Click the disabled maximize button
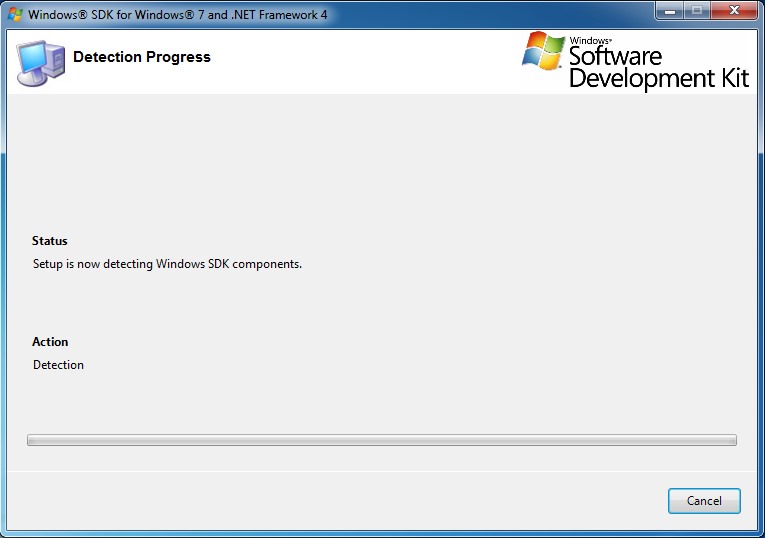The height and width of the screenshot is (538, 765). 697,10
